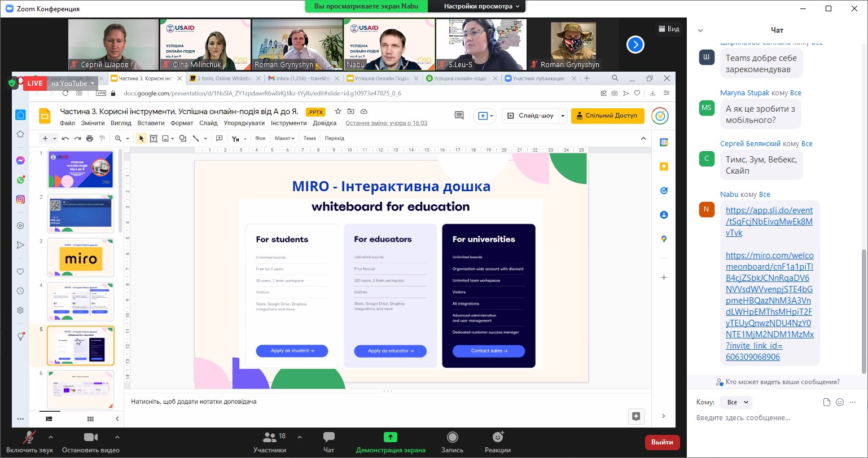Image resolution: width=868 pixels, height=458 pixels.
Task: Click the Reactions icon in Zoom toolbar
Action: (497, 442)
